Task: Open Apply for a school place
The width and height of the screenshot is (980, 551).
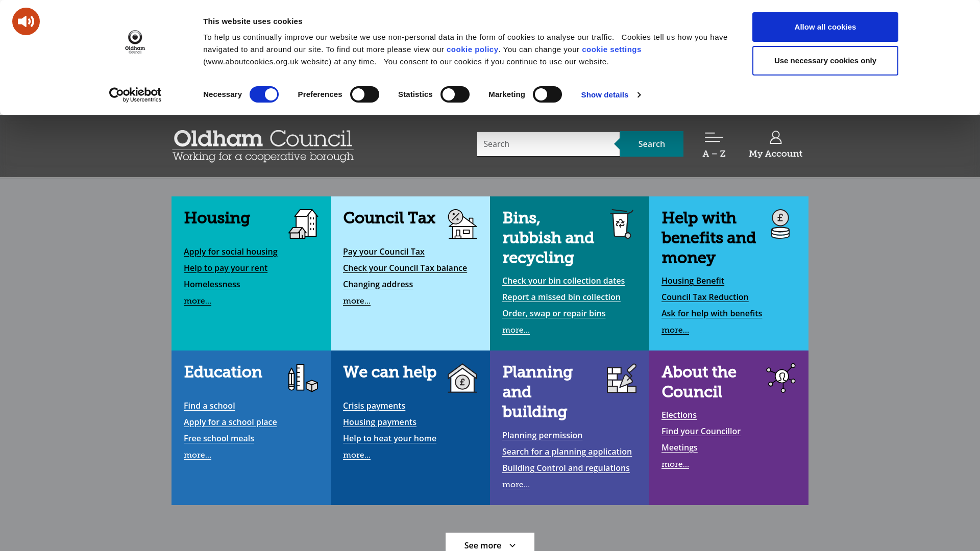Action: point(230,422)
